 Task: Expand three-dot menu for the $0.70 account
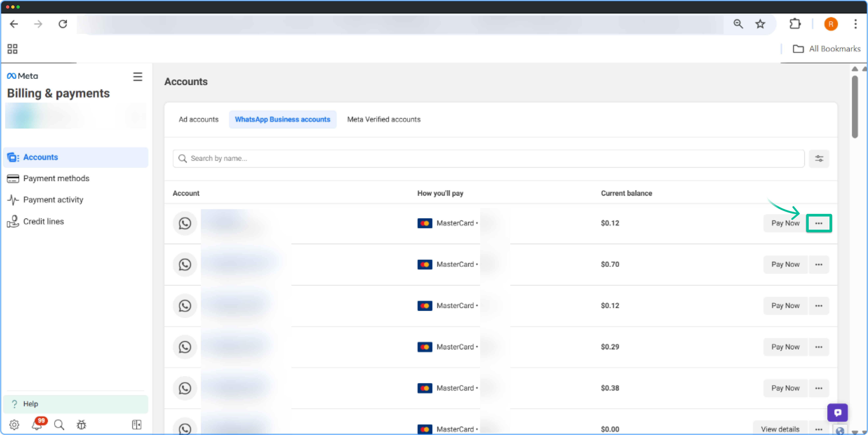818,265
